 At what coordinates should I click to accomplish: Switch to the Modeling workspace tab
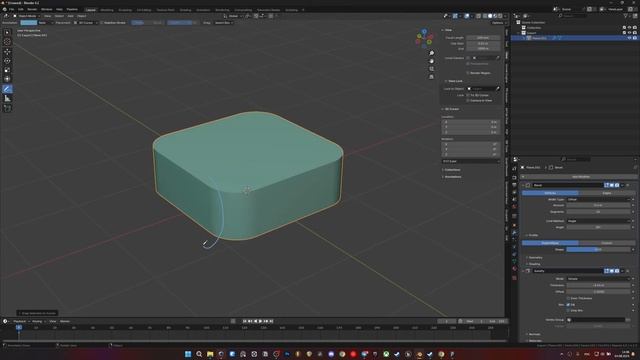pos(107,10)
